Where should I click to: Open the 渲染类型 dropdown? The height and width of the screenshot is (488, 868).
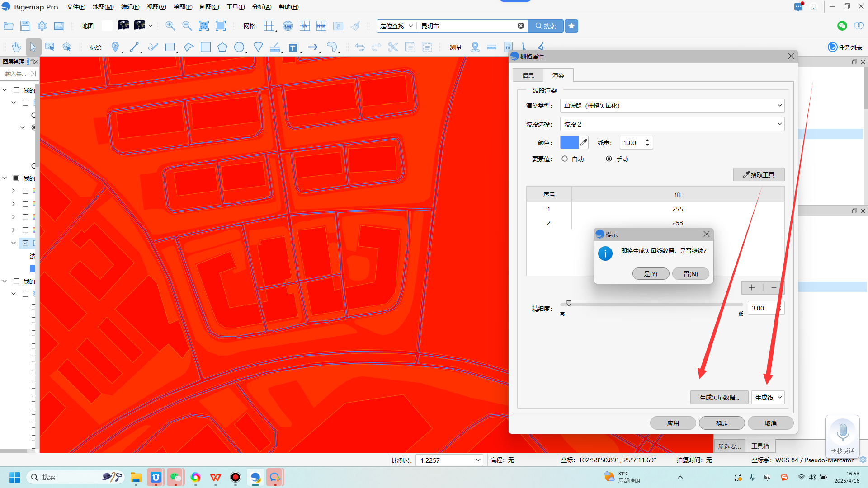tap(672, 106)
